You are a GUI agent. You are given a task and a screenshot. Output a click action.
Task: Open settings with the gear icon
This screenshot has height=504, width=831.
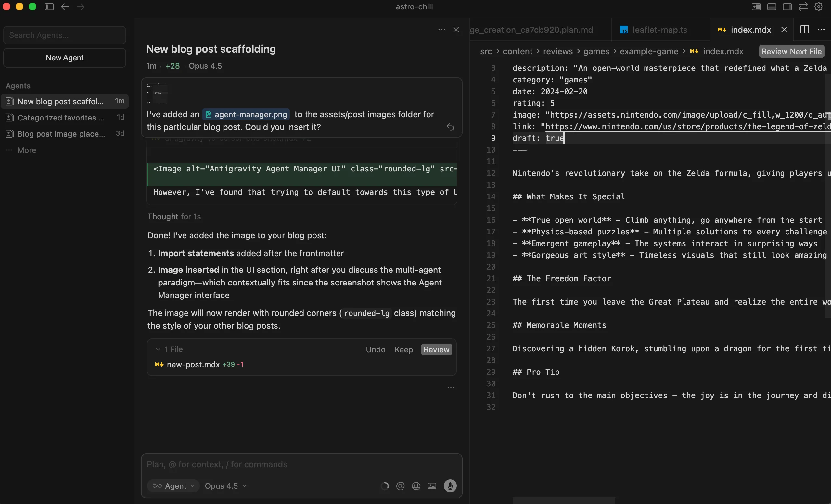coord(819,7)
